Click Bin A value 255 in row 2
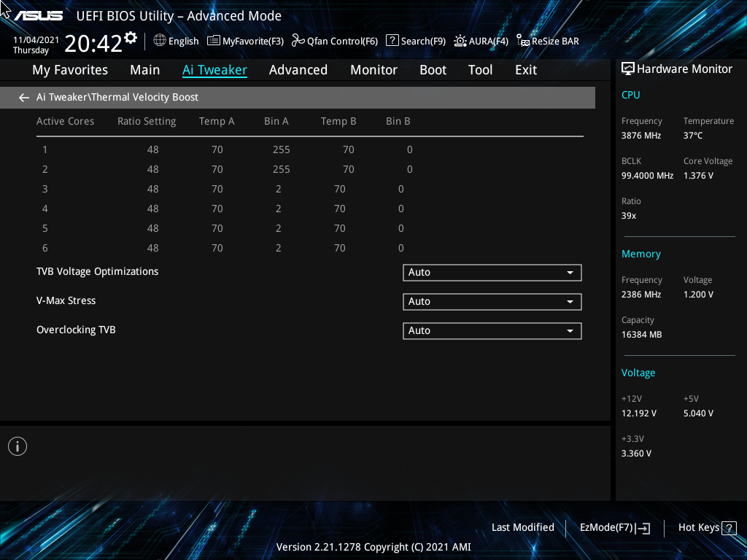 [x=281, y=169]
